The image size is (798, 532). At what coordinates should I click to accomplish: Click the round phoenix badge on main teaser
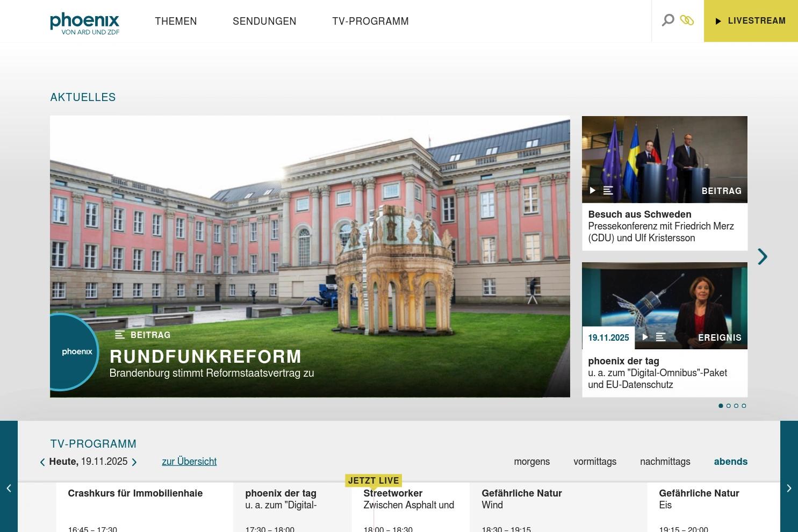click(74, 352)
